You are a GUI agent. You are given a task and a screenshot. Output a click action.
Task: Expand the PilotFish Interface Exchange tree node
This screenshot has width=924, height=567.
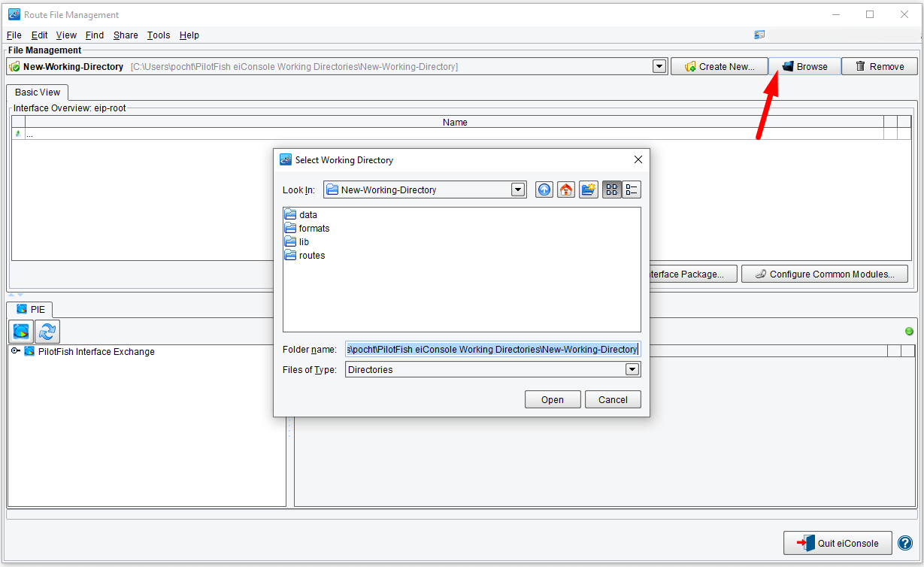tap(15, 351)
